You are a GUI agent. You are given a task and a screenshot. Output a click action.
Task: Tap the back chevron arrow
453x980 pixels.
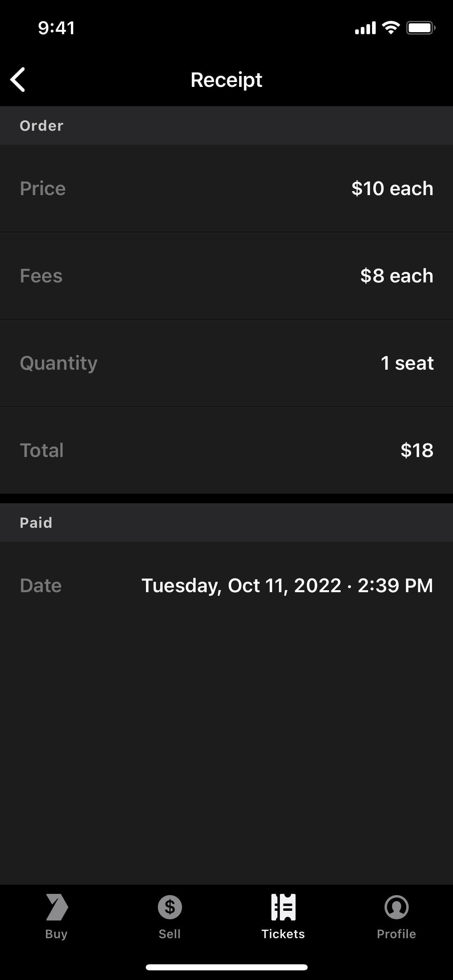18,80
